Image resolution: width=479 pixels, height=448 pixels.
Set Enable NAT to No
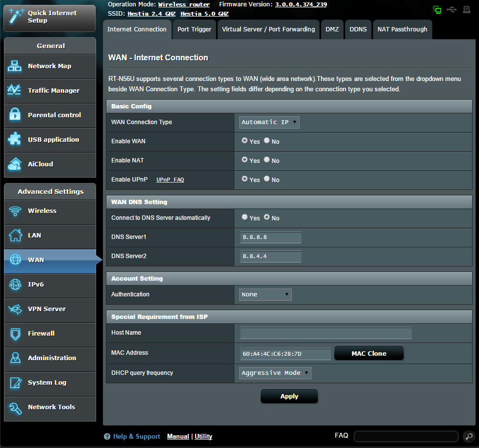[267, 159]
